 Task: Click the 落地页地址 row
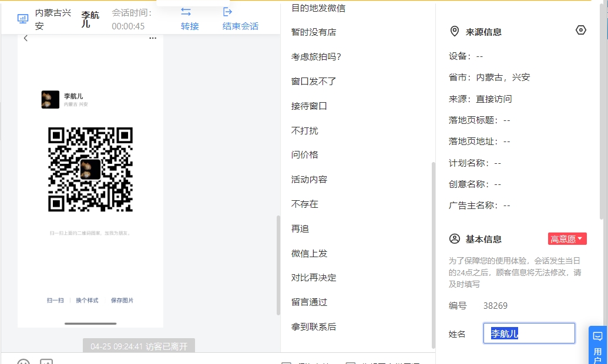[479, 141]
